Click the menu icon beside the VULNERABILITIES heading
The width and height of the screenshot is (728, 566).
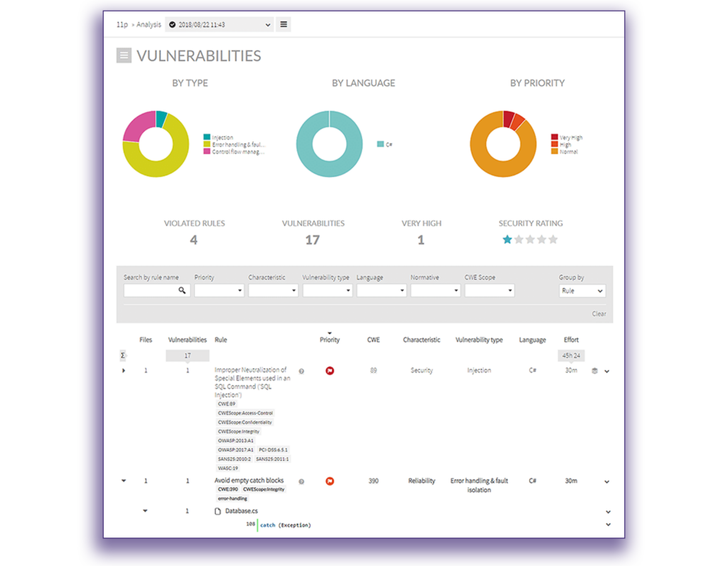tap(124, 55)
